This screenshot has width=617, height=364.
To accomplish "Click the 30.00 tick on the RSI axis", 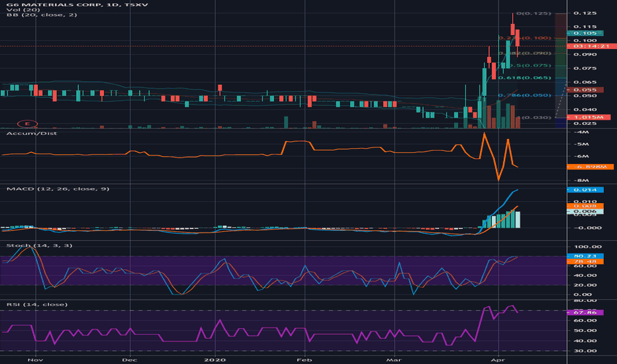I will pyautogui.click(x=585, y=351).
